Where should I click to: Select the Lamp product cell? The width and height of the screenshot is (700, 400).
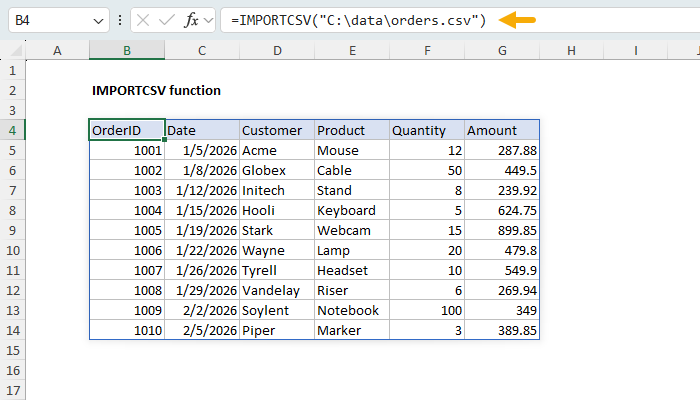pyautogui.click(x=352, y=250)
